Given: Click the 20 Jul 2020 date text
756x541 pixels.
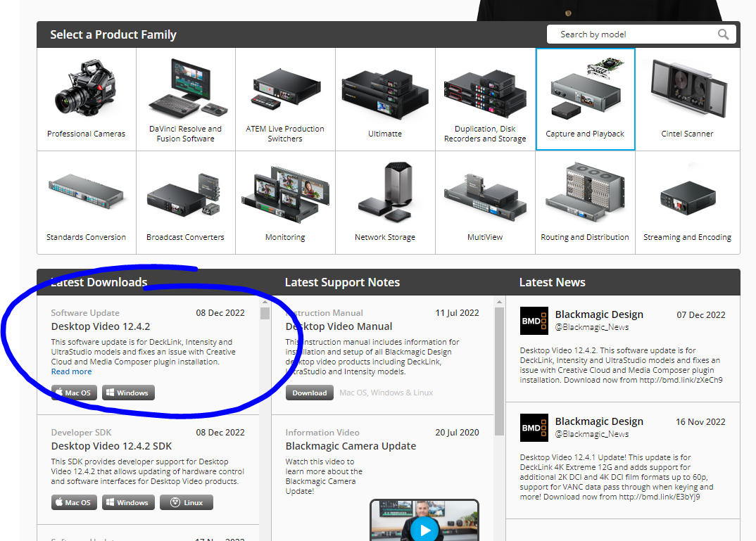Looking at the screenshot, I should click(457, 433).
